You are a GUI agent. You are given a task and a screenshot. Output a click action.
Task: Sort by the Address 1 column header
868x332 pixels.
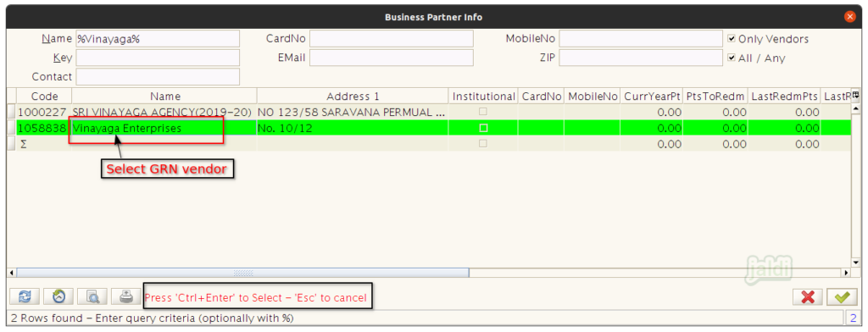(353, 97)
